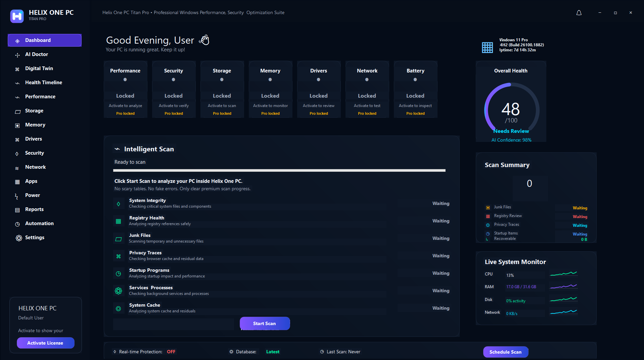Select the locked Security card
The image size is (644, 360).
pyautogui.click(x=174, y=89)
